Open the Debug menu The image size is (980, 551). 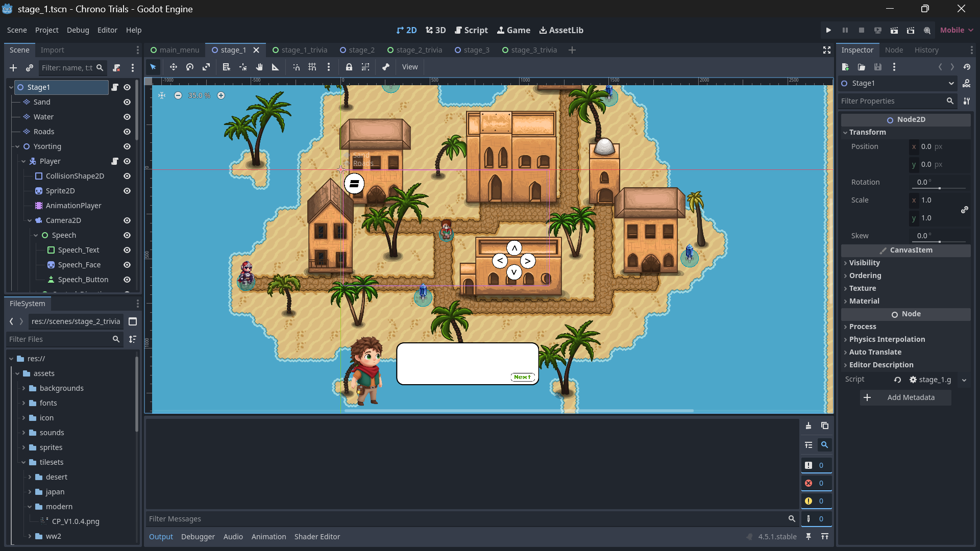(x=78, y=30)
